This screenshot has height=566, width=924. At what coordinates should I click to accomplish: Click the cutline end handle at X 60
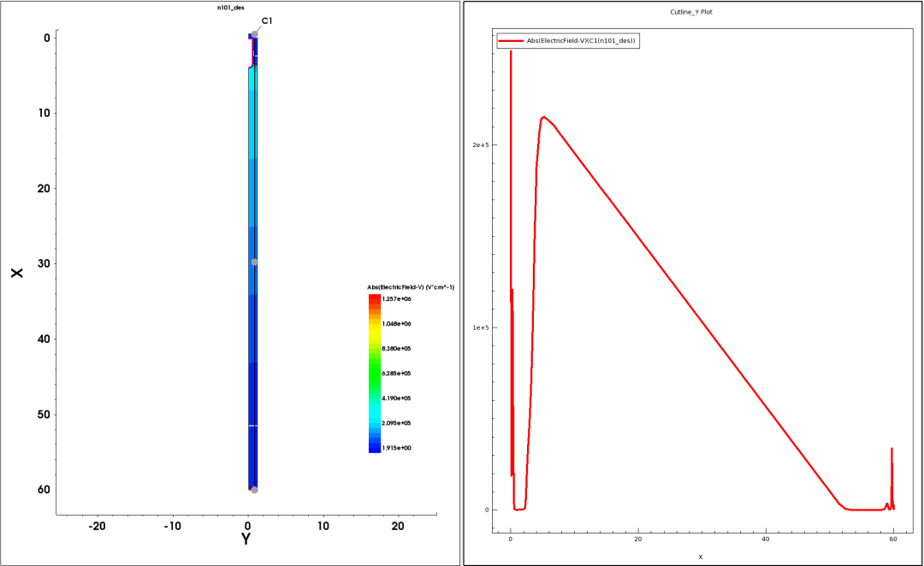coord(255,489)
